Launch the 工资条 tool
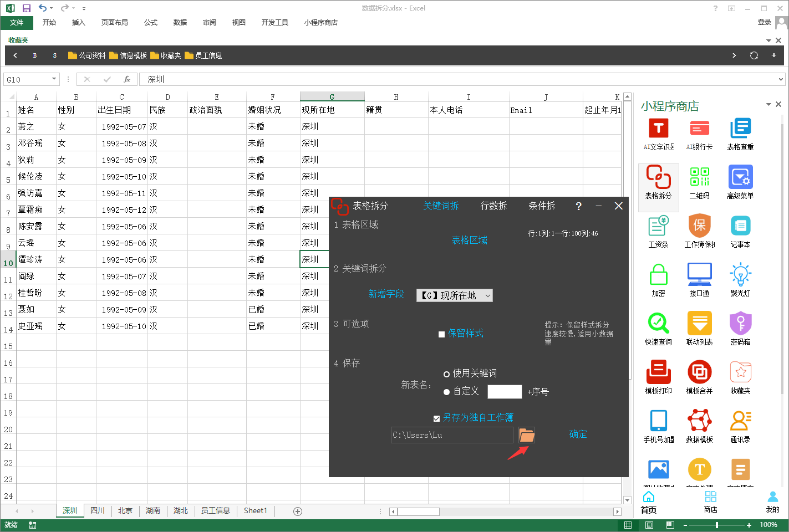 (659, 232)
